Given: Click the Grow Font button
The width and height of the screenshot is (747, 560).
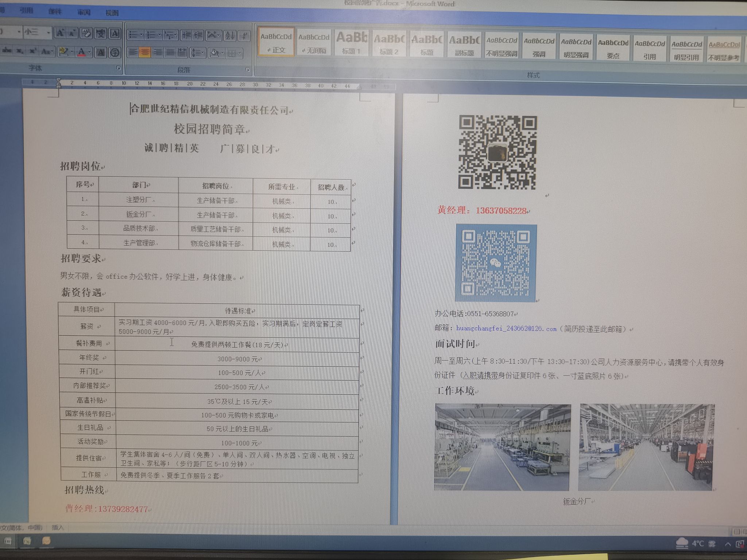Looking at the screenshot, I should (x=60, y=33).
